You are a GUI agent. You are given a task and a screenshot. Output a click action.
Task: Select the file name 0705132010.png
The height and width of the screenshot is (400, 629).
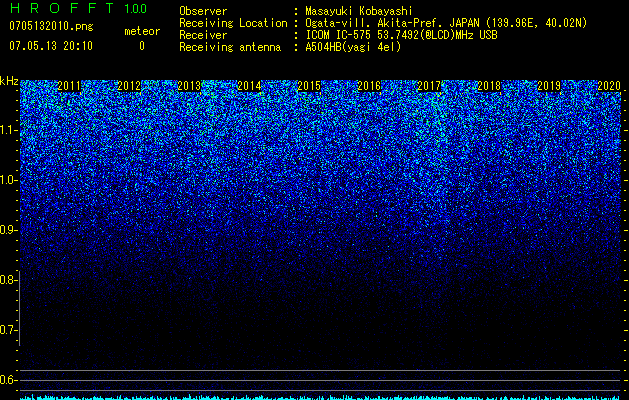coord(51,27)
